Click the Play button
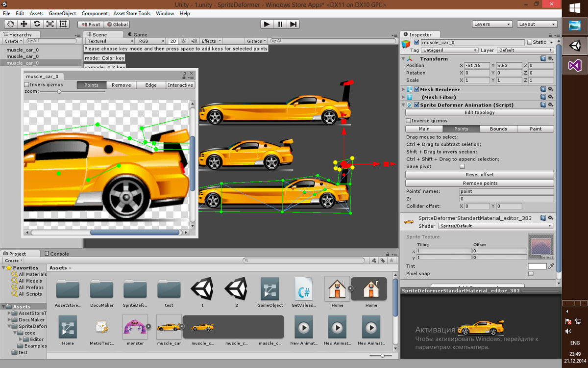Viewport: 588px width, 368px height. (x=267, y=24)
